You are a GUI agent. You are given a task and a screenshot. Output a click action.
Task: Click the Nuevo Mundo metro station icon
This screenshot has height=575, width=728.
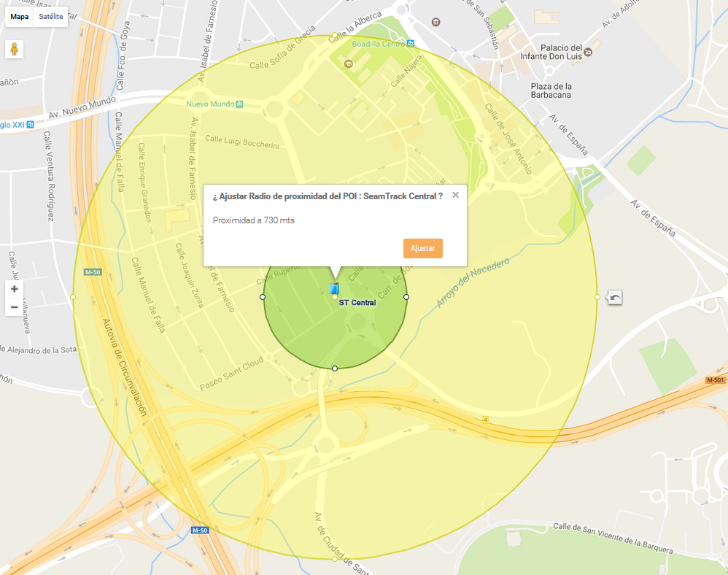(x=239, y=104)
